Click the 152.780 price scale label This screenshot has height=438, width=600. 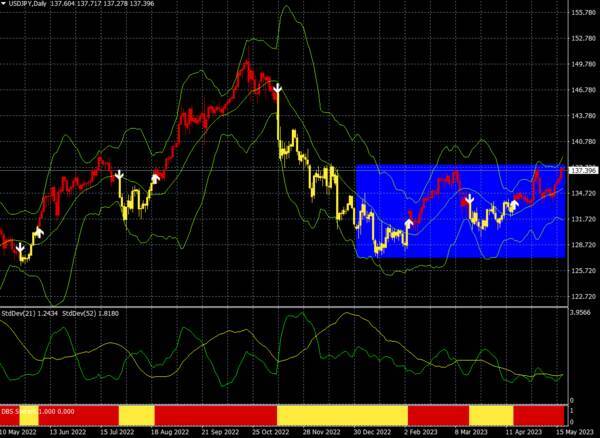583,38
